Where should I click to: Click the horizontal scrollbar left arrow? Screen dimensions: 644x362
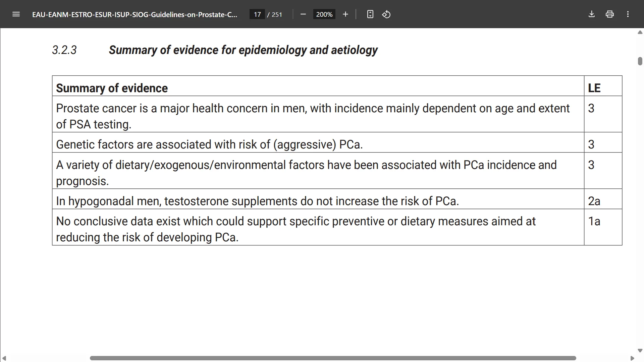point(4,358)
